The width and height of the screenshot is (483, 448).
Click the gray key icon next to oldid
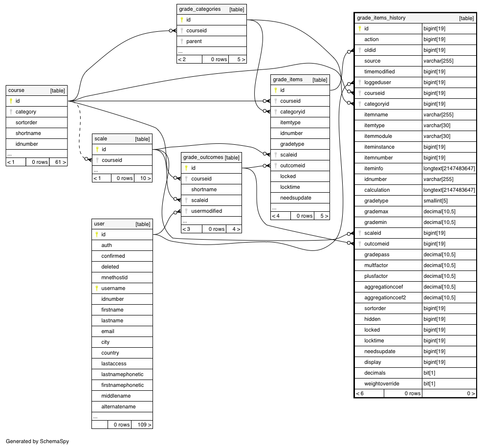tap(359, 50)
